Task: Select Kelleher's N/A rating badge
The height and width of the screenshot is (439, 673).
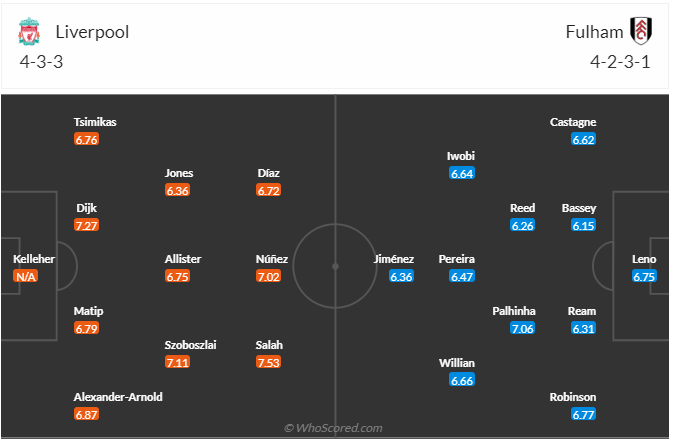Action: 26,276
